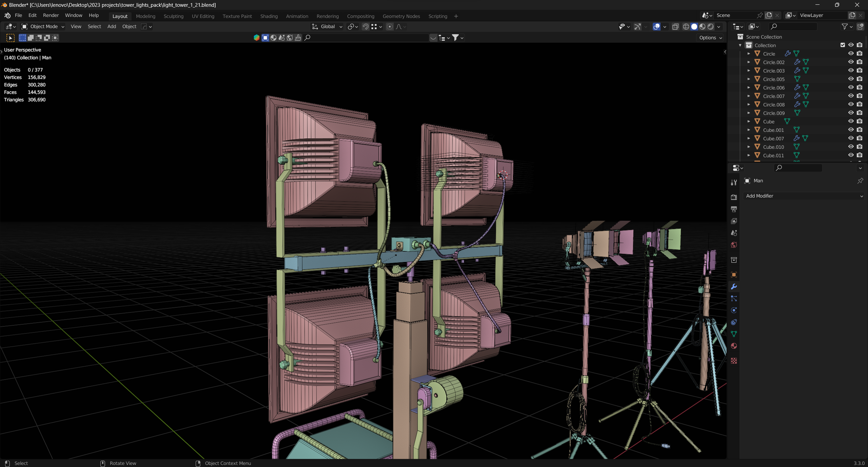This screenshot has width=868, height=467.
Task: Disable Cube.007 in renders
Action: point(860,138)
